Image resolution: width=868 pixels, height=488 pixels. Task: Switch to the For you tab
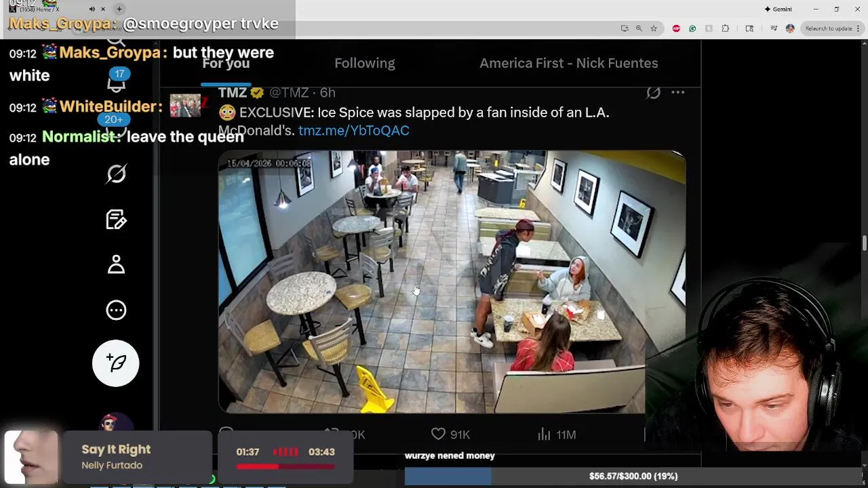point(226,63)
